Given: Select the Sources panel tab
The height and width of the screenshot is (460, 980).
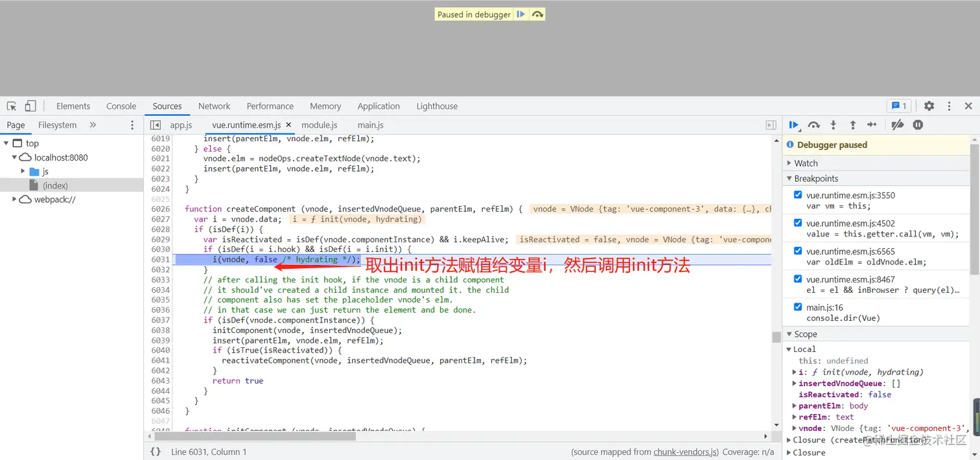Looking at the screenshot, I should (x=167, y=106).
